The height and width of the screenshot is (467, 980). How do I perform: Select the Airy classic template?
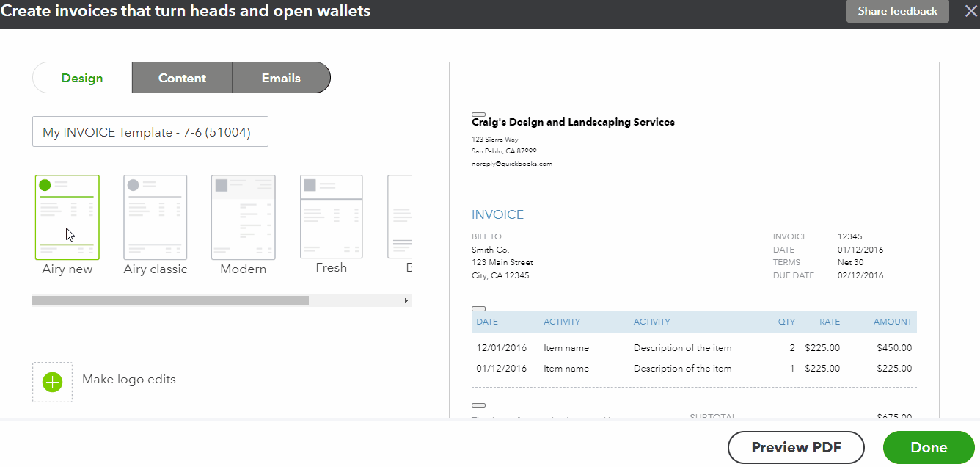pyautogui.click(x=156, y=217)
